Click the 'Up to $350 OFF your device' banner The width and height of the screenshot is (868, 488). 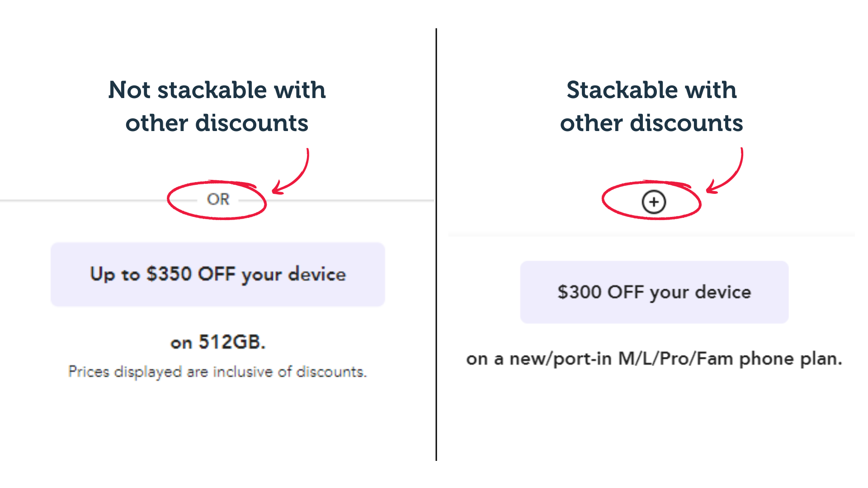[x=218, y=274]
